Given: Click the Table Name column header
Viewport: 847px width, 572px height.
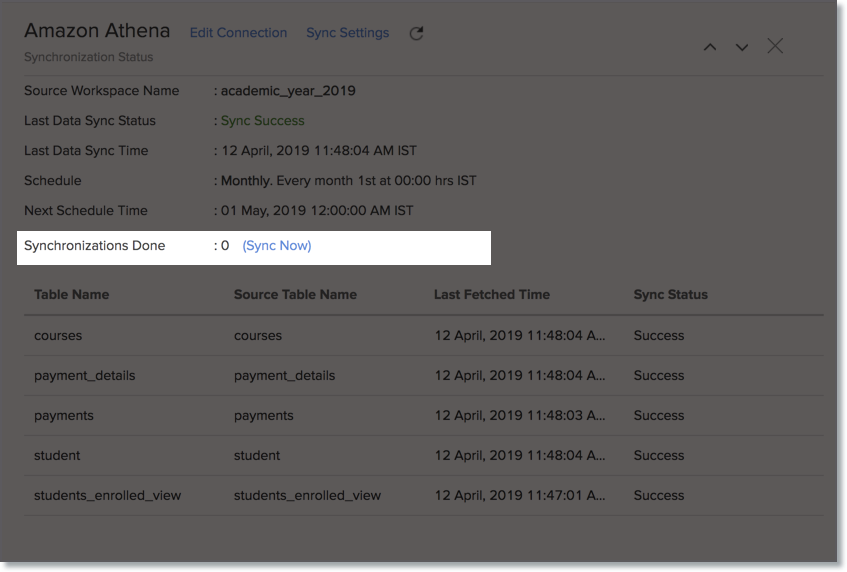Looking at the screenshot, I should [72, 295].
